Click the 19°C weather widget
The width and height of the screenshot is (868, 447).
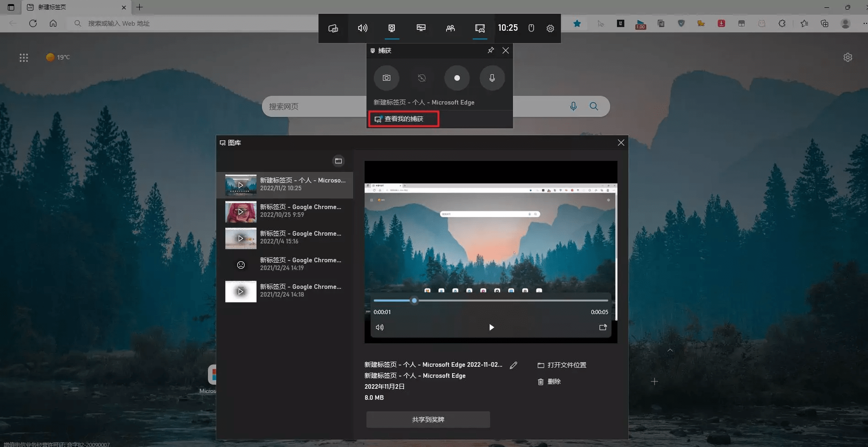[x=58, y=57]
